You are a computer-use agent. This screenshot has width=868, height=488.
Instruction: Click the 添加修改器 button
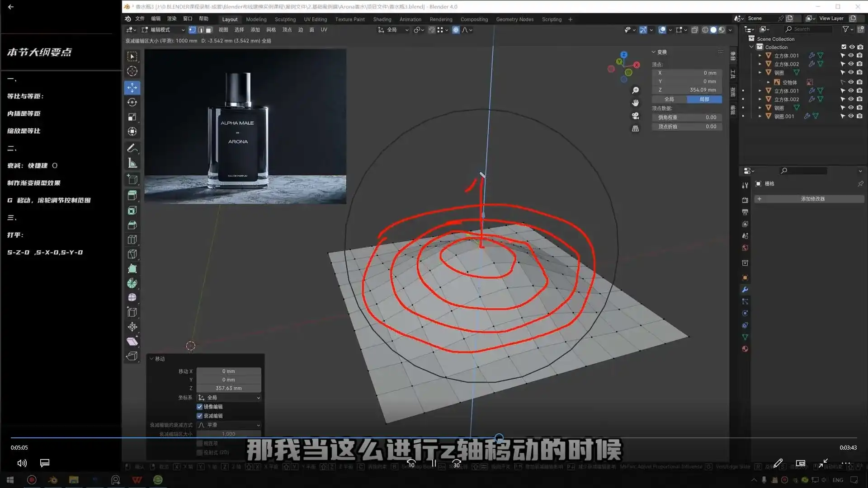(809, 199)
